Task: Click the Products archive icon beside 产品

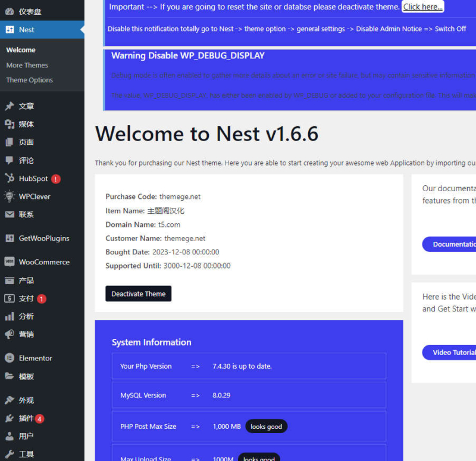Action: (10, 280)
